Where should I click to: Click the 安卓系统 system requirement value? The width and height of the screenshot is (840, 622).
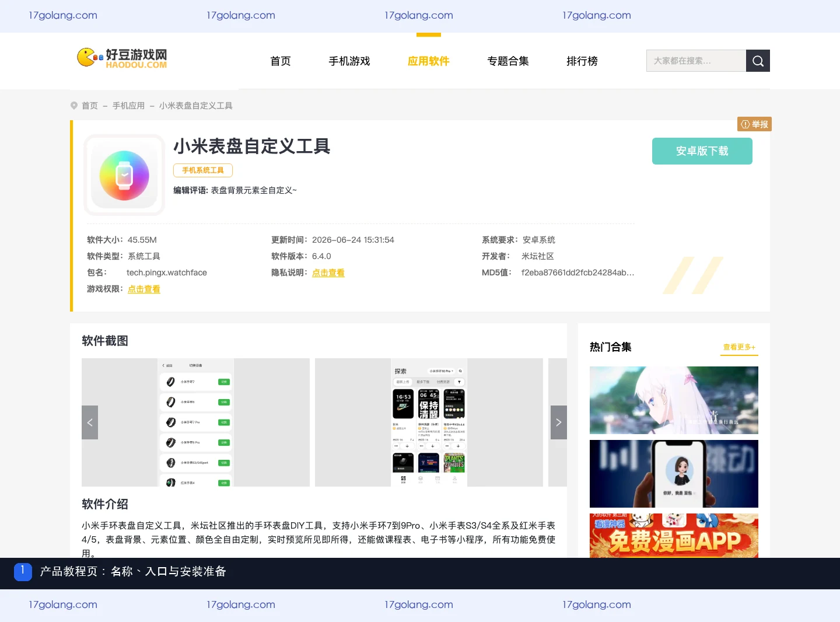[539, 240]
